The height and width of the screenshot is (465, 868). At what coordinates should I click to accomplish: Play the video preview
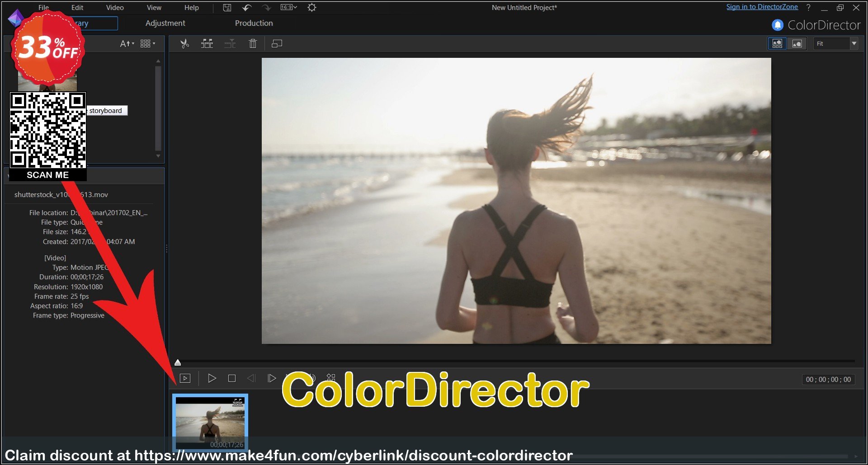[x=212, y=378]
